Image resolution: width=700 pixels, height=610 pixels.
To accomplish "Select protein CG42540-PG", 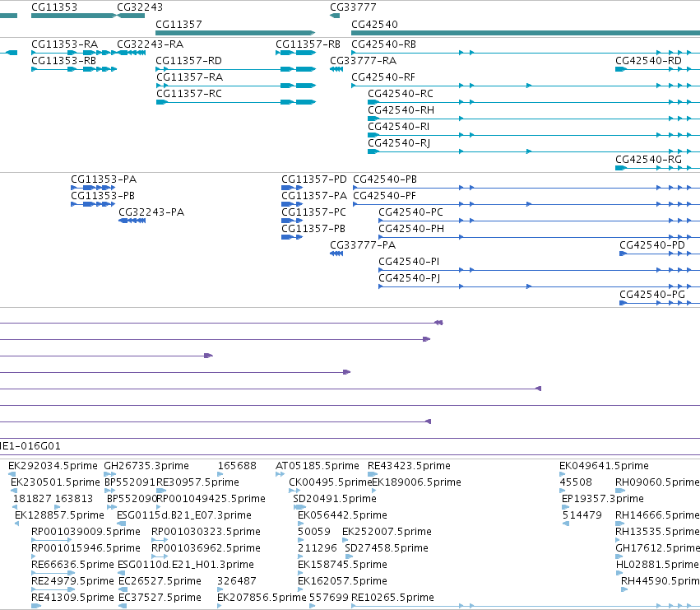I will tap(651, 296).
